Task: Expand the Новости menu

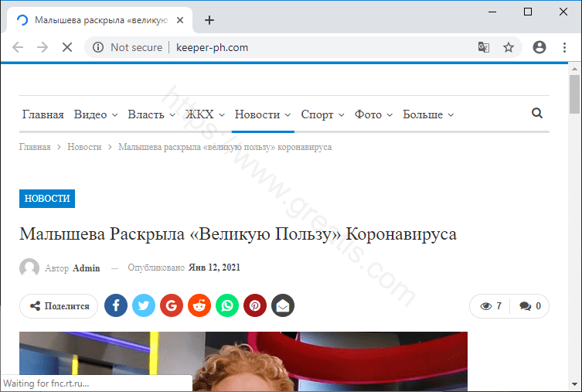Action: 263,114
